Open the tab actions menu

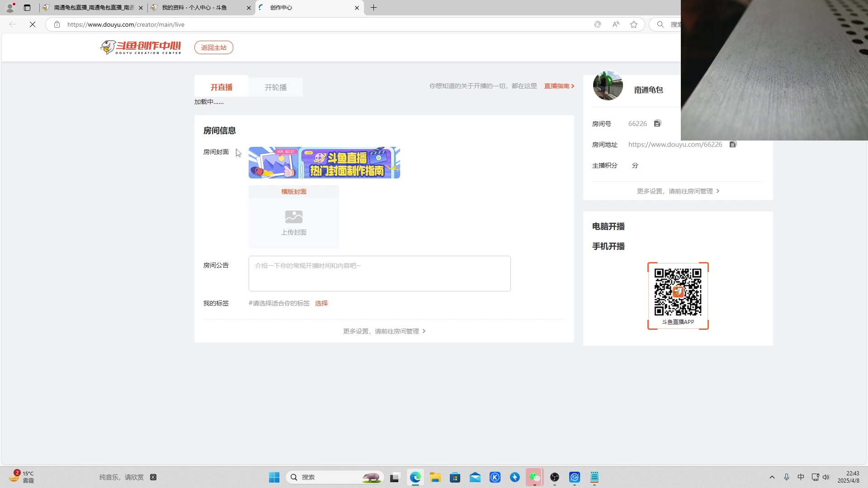[27, 7]
